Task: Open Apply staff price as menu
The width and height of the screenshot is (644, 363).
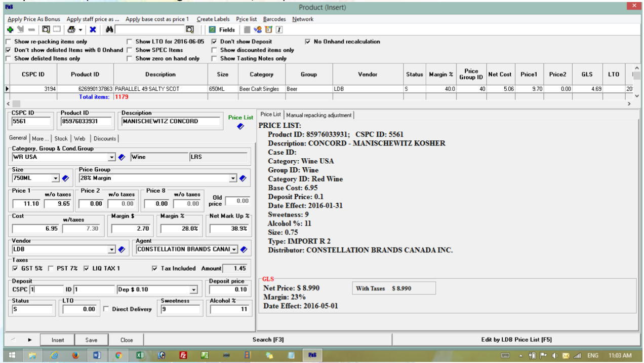Action: click(x=93, y=19)
